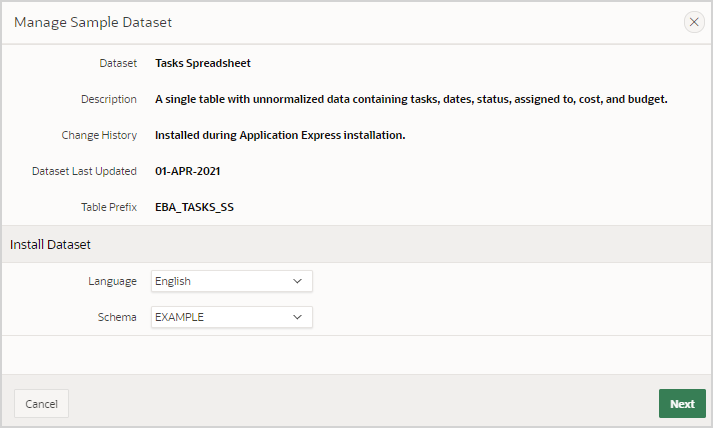Screen dimensions: 713x428
Task: Click the Table Prefix field label
Action: point(109,207)
